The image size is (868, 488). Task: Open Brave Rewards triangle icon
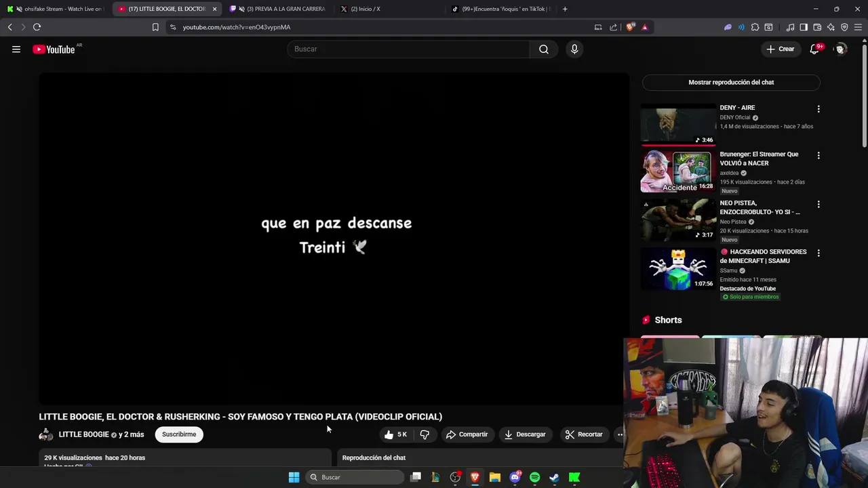tap(644, 27)
